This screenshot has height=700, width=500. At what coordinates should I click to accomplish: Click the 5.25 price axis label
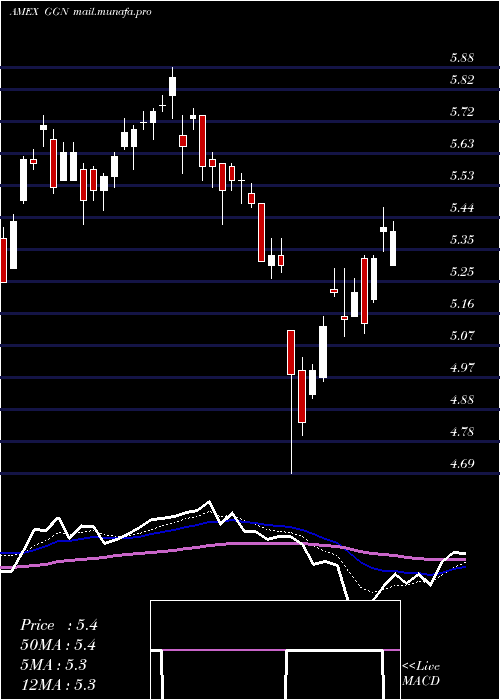click(x=462, y=271)
